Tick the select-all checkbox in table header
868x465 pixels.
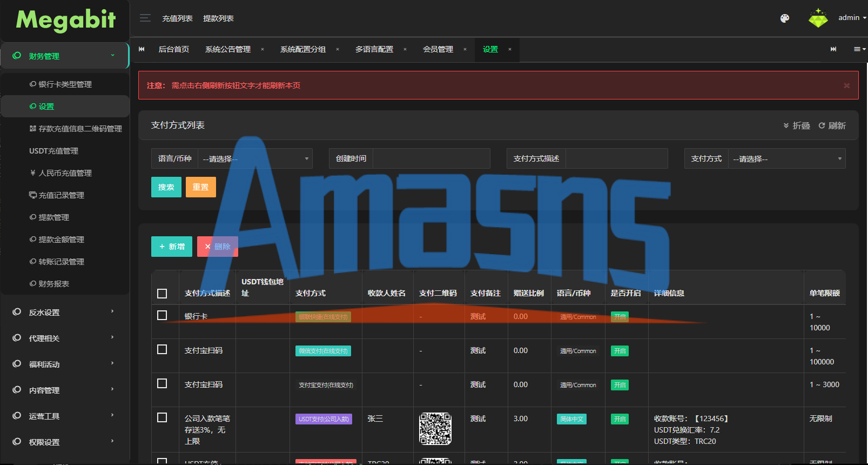coord(162,294)
